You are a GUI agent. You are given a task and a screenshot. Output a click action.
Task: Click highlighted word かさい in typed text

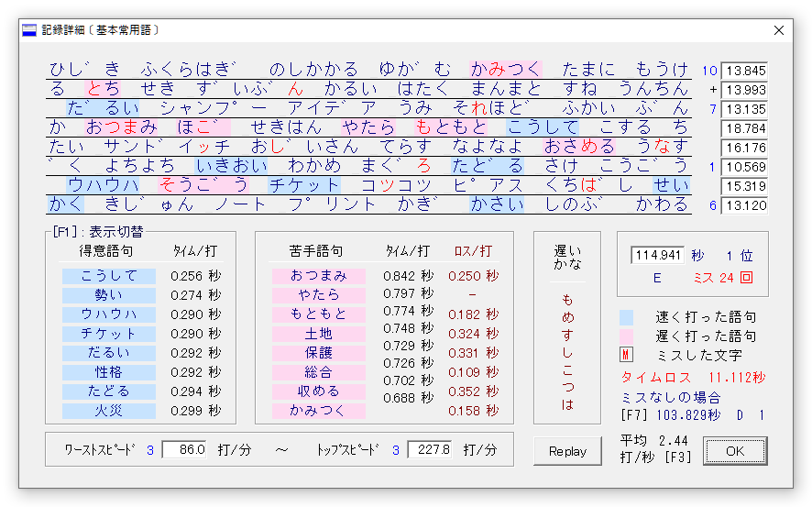click(497, 204)
